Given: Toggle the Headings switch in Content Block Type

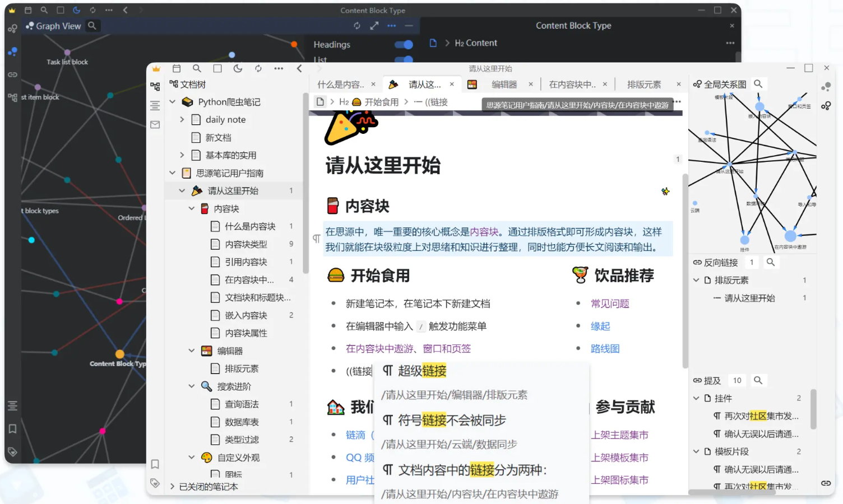Looking at the screenshot, I should click(404, 44).
